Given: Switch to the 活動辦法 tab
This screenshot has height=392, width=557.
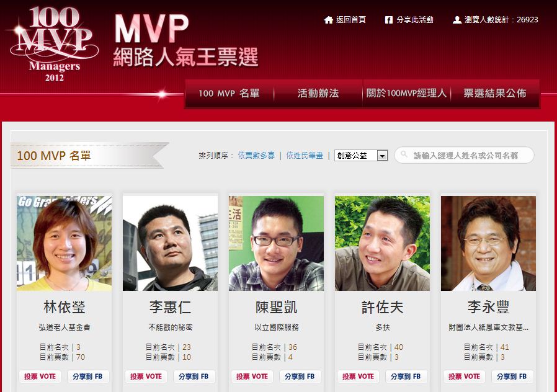Looking at the screenshot, I should (318, 94).
